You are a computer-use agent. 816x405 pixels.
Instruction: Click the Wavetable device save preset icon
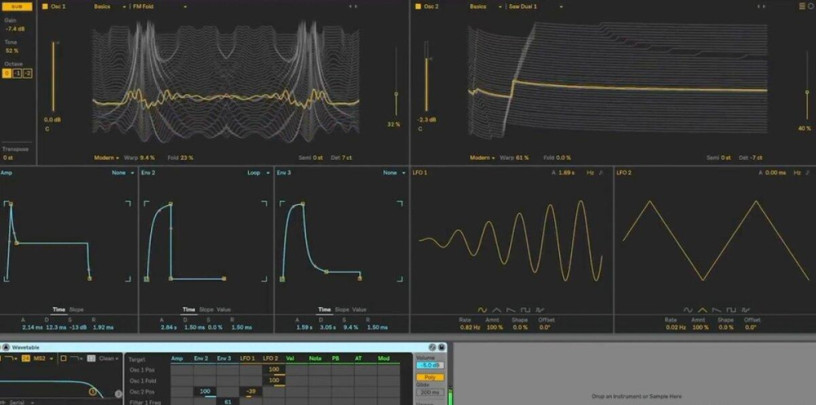pos(441,347)
